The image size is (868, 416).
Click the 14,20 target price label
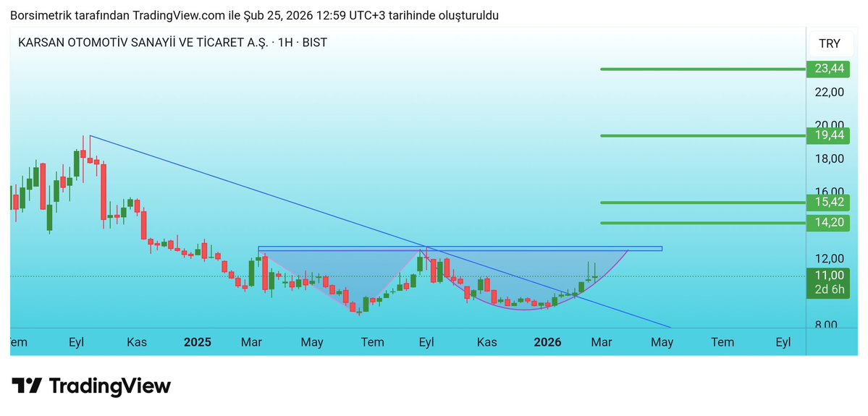(829, 223)
